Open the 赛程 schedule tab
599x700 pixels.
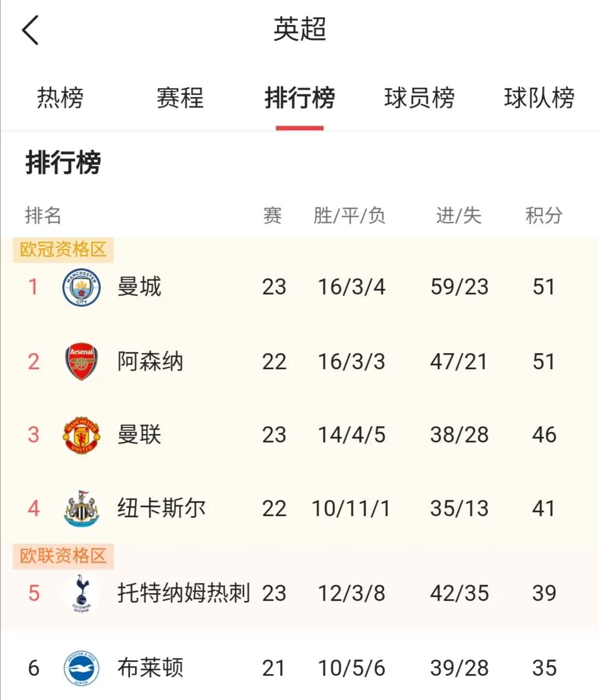click(180, 99)
